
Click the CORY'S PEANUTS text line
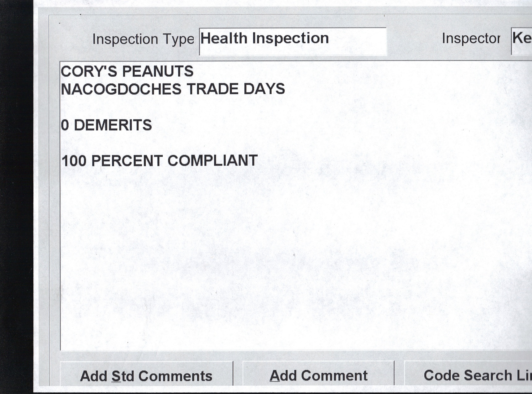pyautogui.click(x=127, y=71)
